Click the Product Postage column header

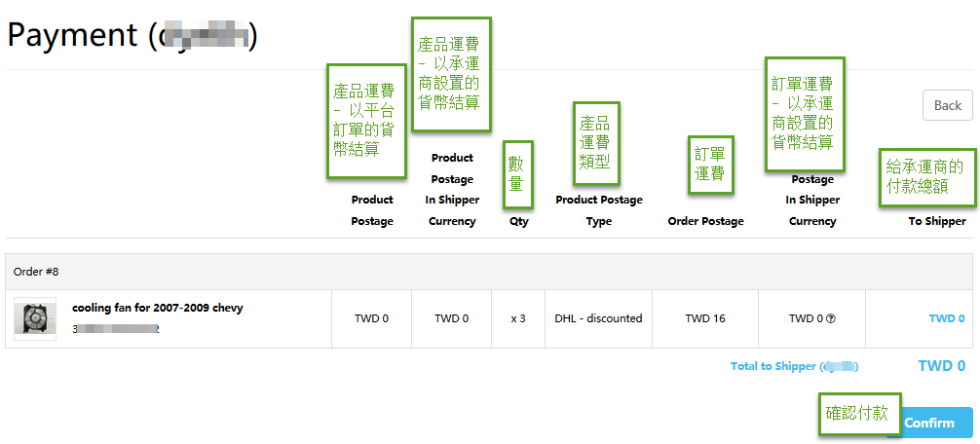point(372,210)
